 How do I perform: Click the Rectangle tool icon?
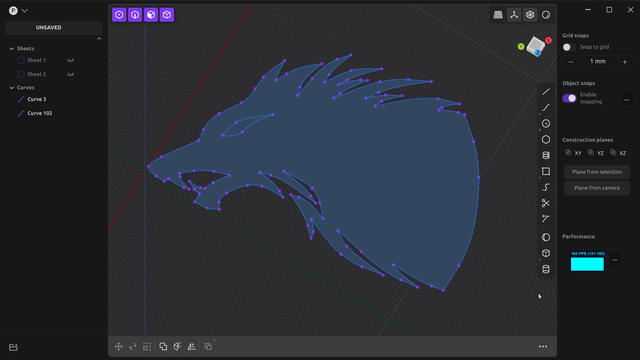pos(546,171)
